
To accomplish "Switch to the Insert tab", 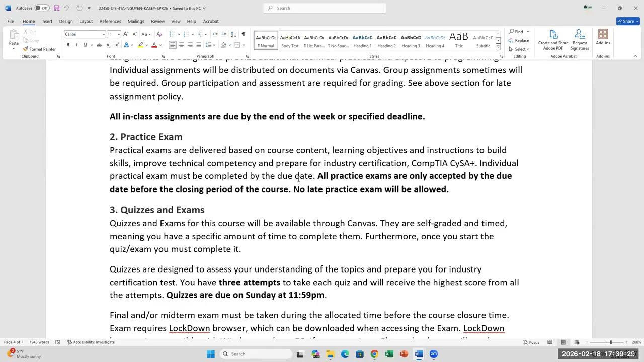I will pyautogui.click(x=47, y=21).
